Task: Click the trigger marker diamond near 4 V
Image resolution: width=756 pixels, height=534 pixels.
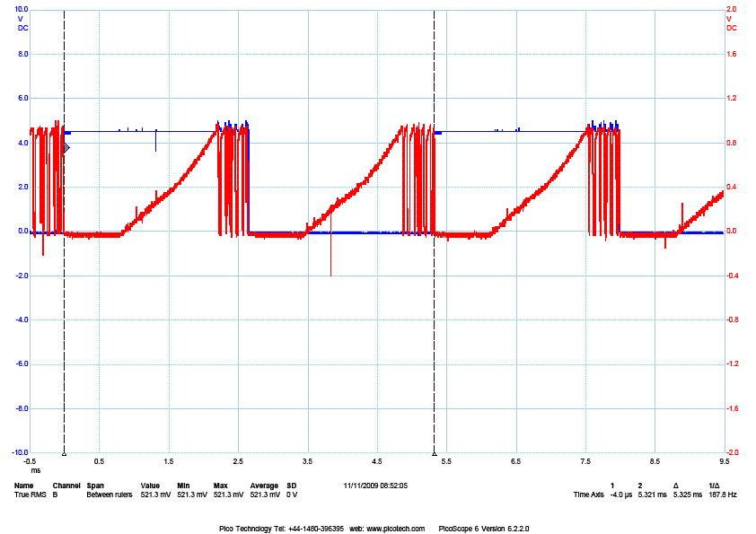Action: [66, 147]
